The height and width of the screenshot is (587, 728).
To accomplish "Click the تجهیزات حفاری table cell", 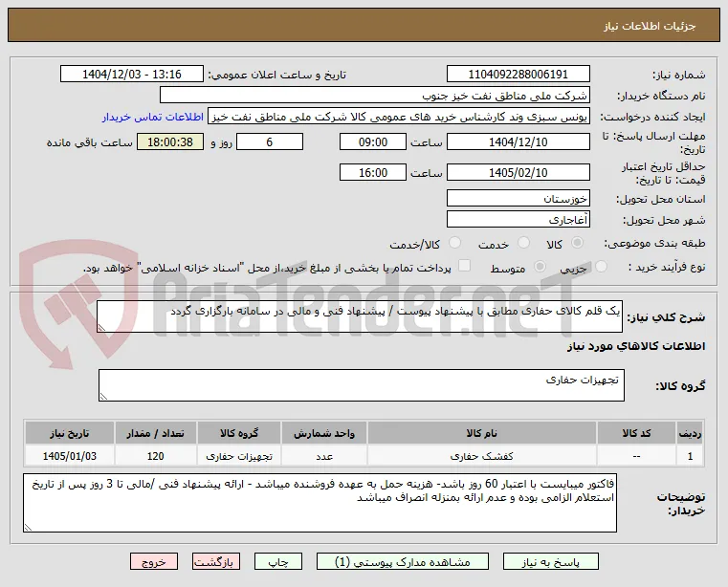I will 239,456.
